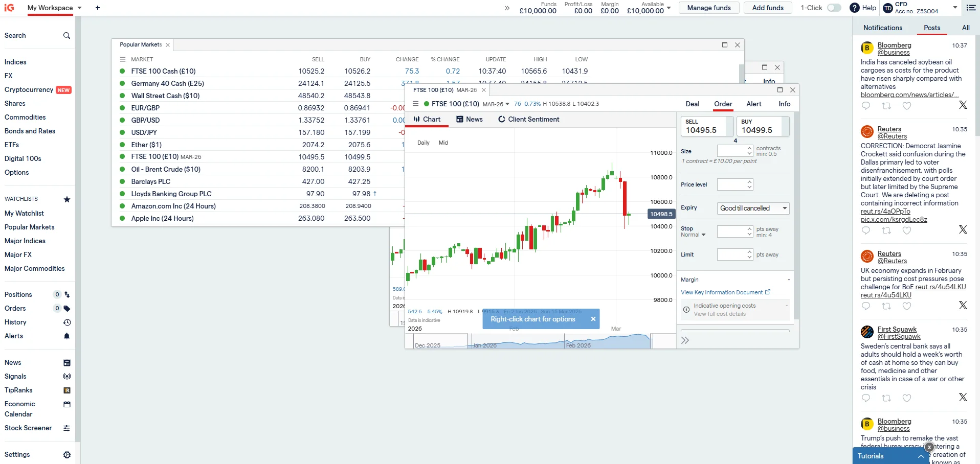This screenshot has height=464, width=980.
Task: Open the Signals panel from sidebar
Action: [x=16, y=376]
